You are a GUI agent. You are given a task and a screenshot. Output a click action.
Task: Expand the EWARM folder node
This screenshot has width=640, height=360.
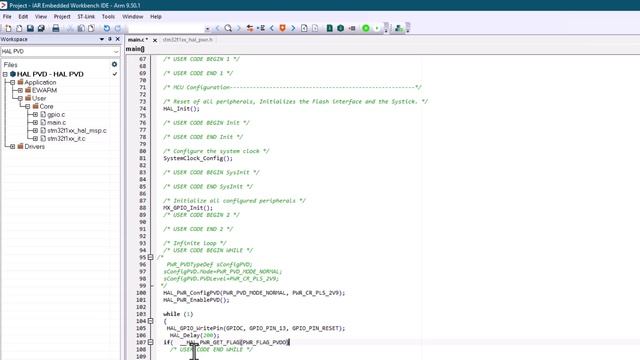20,90
